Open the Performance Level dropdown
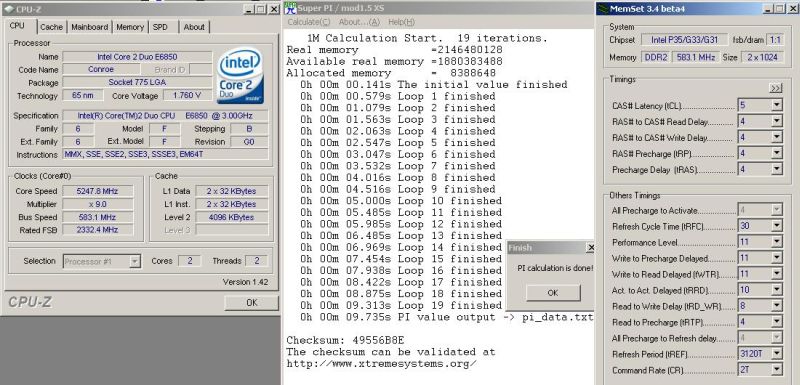 776,242
